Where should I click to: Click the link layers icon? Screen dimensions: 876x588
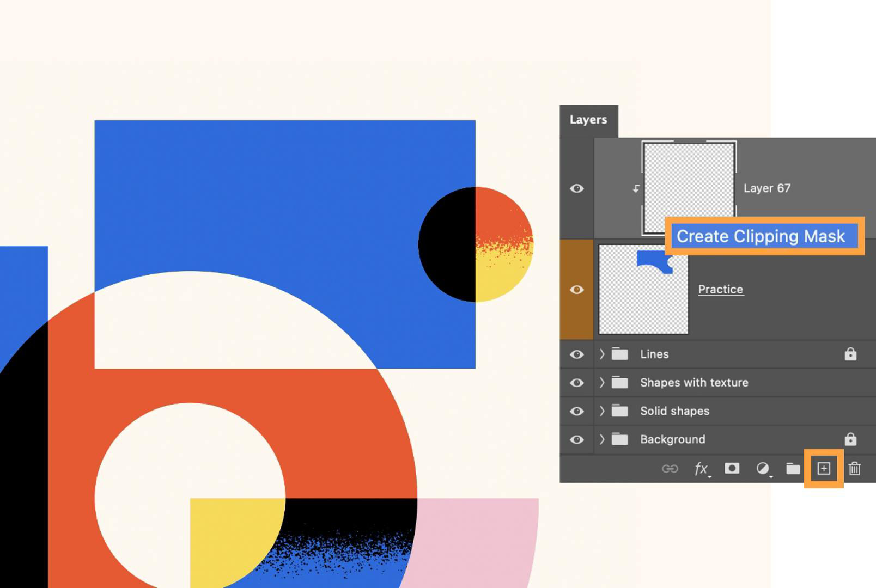pyautogui.click(x=669, y=468)
